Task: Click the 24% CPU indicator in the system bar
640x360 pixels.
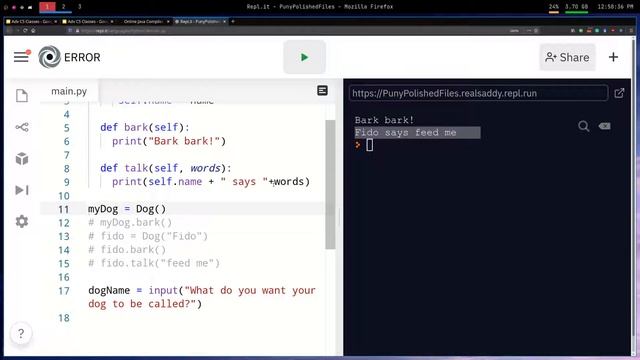Action: [553, 7]
